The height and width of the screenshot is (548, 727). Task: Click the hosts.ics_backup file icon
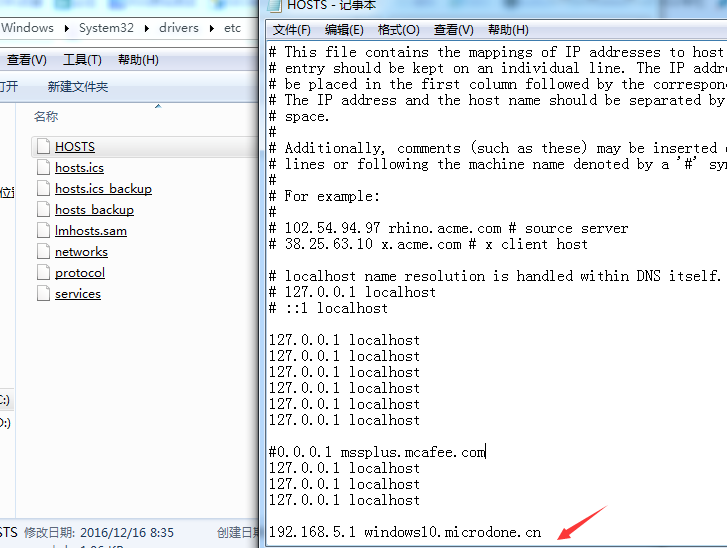[42, 189]
